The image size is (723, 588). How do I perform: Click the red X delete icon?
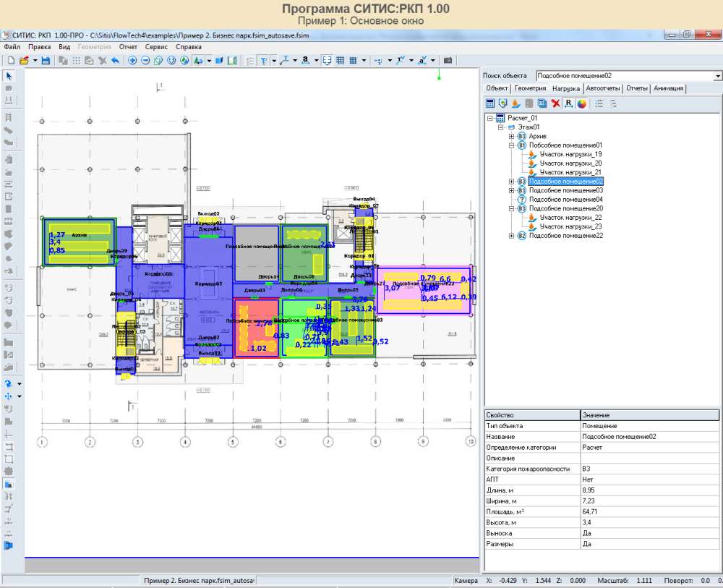tap(555, 103)
